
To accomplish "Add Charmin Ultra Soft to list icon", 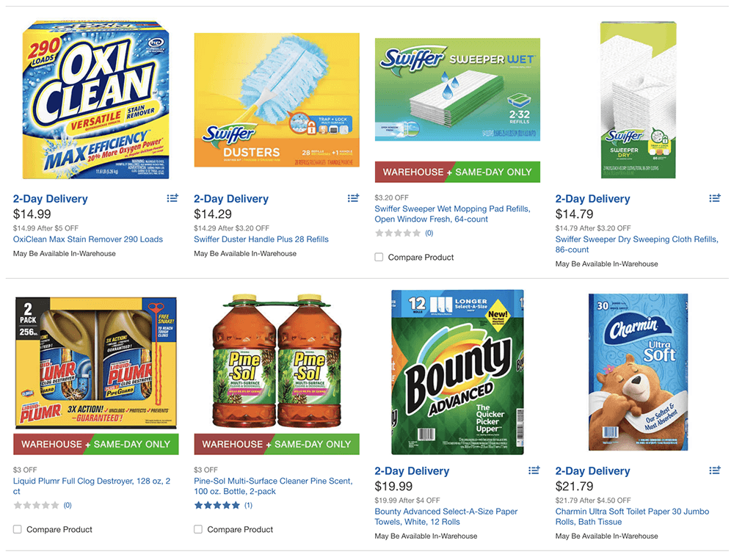I will tap(714, 470).
